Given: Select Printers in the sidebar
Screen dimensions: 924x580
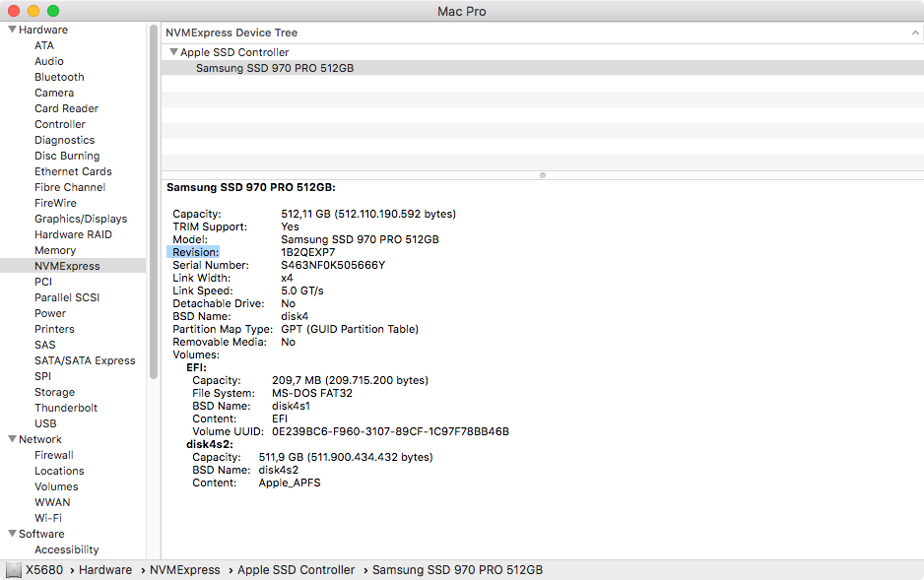Looking at the screenshot, I should (54, 329).
